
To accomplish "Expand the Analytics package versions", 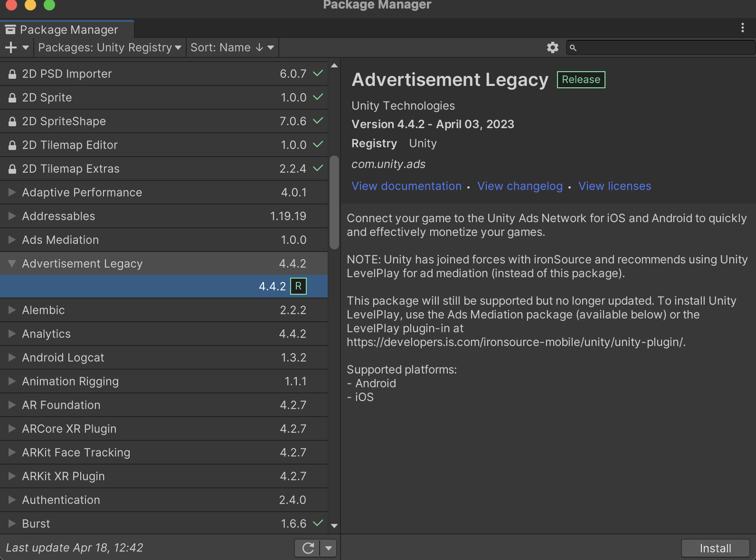I will [x=12, y=334].
